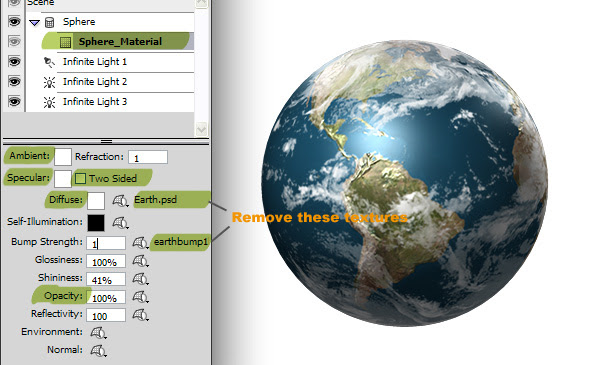Click the Refraction value field

pyautogui.click(x=148, y=157)
